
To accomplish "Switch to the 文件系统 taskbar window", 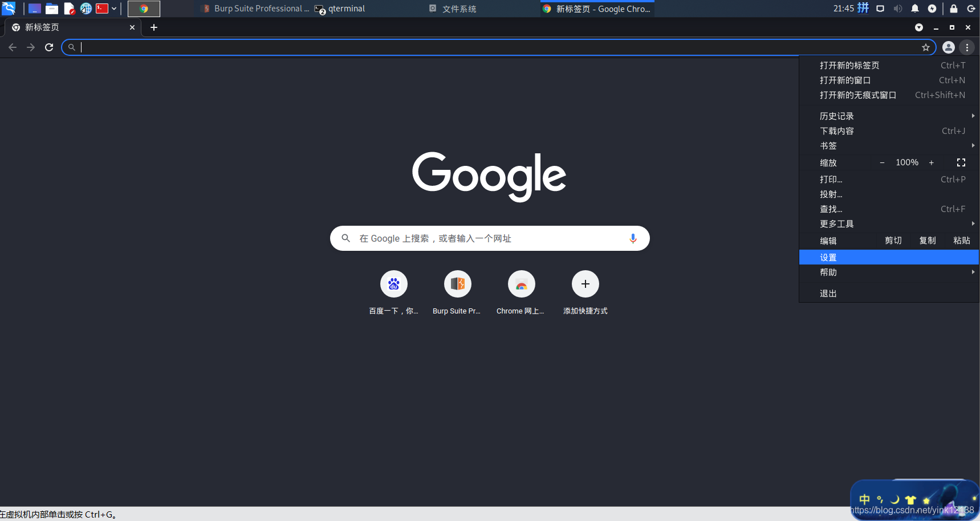I will 453,9.
